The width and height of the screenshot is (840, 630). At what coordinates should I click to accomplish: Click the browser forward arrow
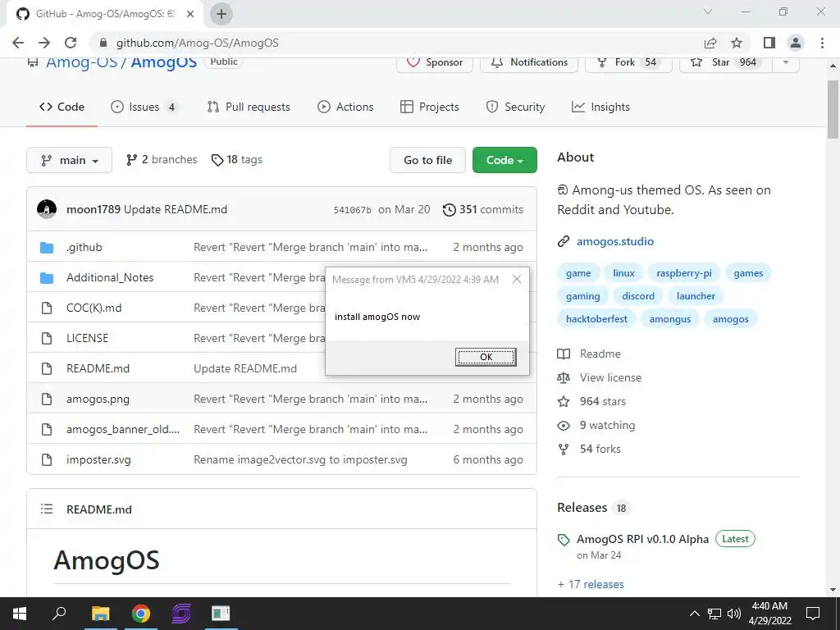click(x=44, y=43)
